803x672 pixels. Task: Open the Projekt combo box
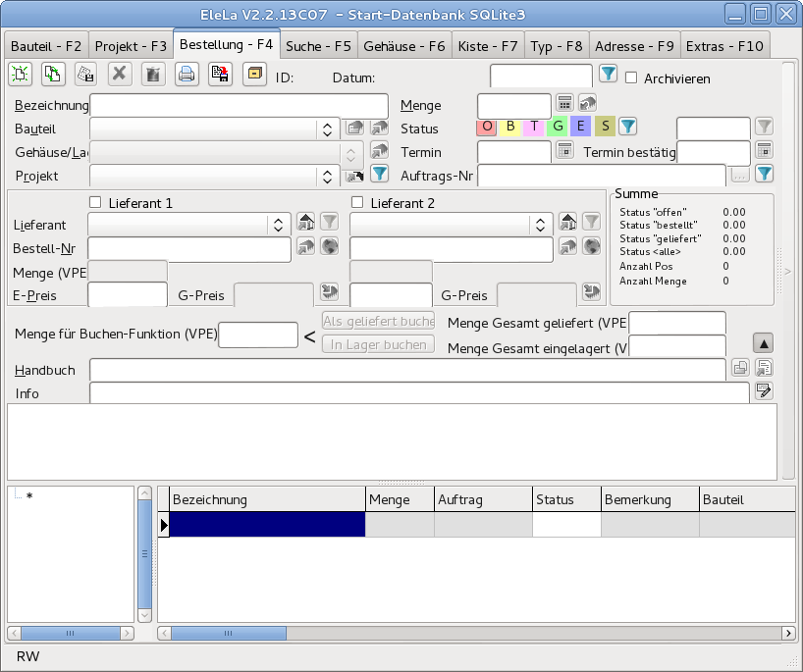click(215, 176)
